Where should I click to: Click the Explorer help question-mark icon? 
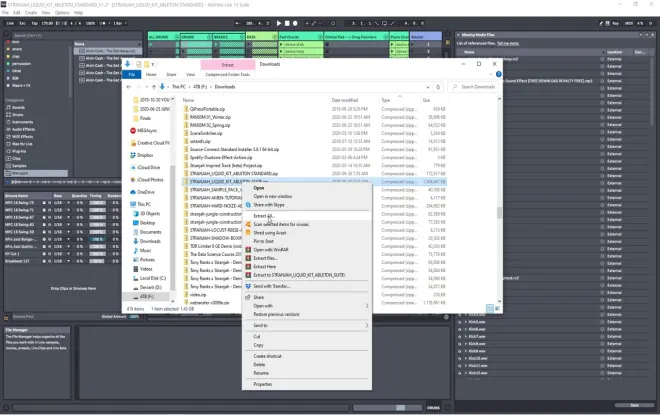coord(498,74)
